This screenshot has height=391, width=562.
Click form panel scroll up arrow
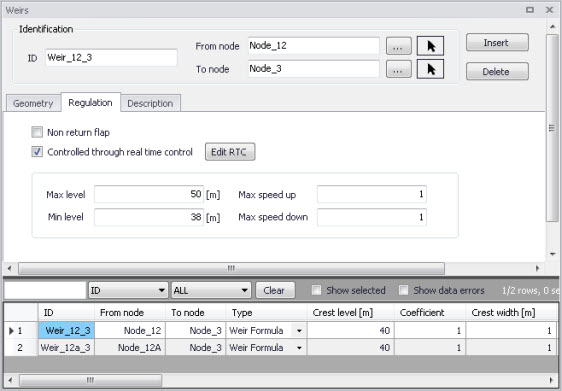point(552,27)
